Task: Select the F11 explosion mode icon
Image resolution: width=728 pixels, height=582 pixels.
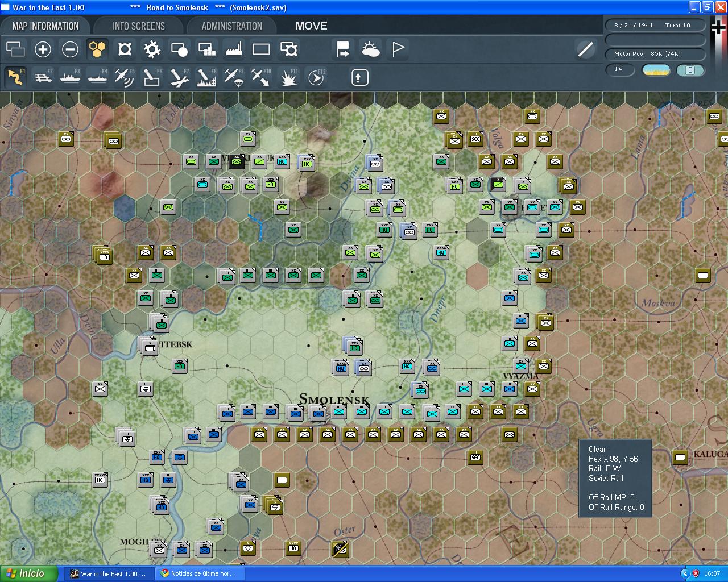Action: click(288, 77)
